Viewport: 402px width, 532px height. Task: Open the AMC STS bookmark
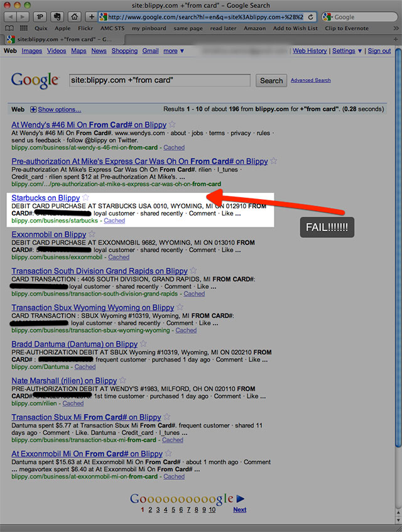point(112,28)
